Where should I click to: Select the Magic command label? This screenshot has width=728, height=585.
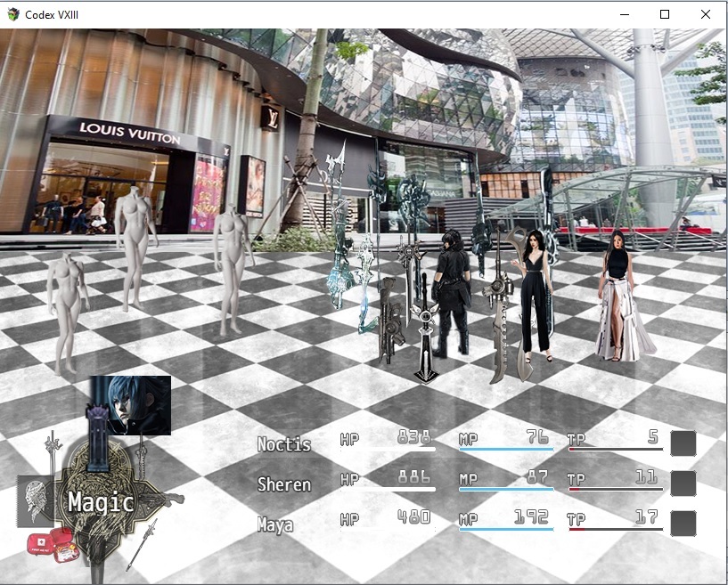point(101,503)
